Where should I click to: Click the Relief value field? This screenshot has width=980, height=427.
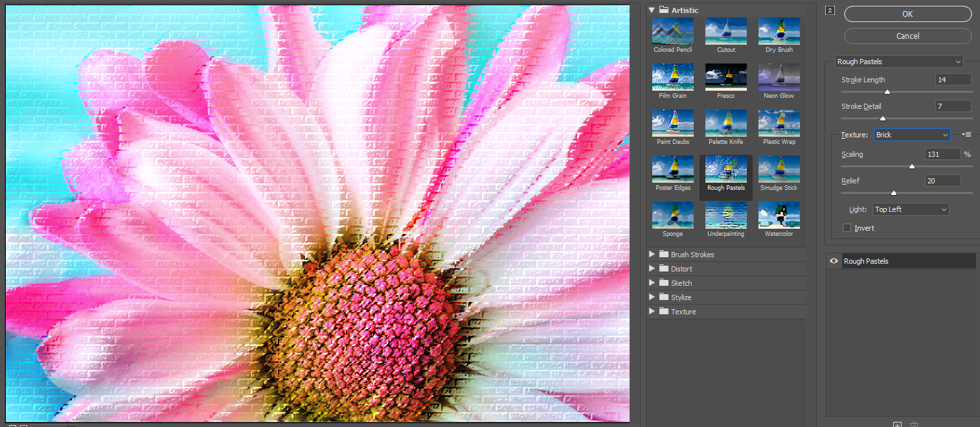942,181
